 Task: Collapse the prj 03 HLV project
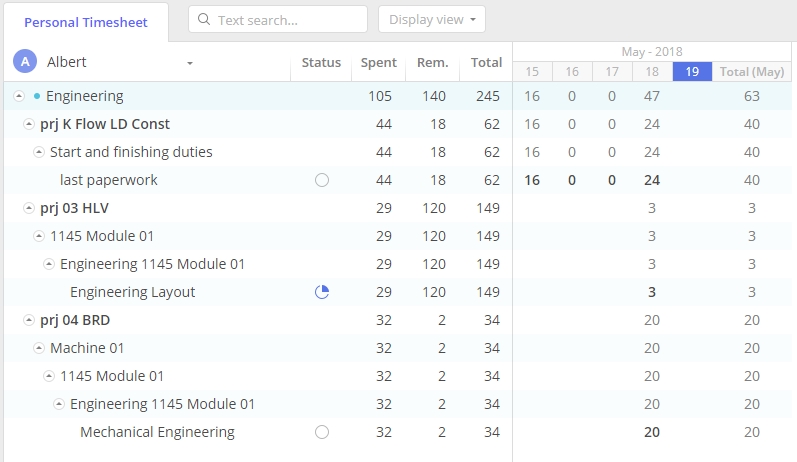click(29, 209)
